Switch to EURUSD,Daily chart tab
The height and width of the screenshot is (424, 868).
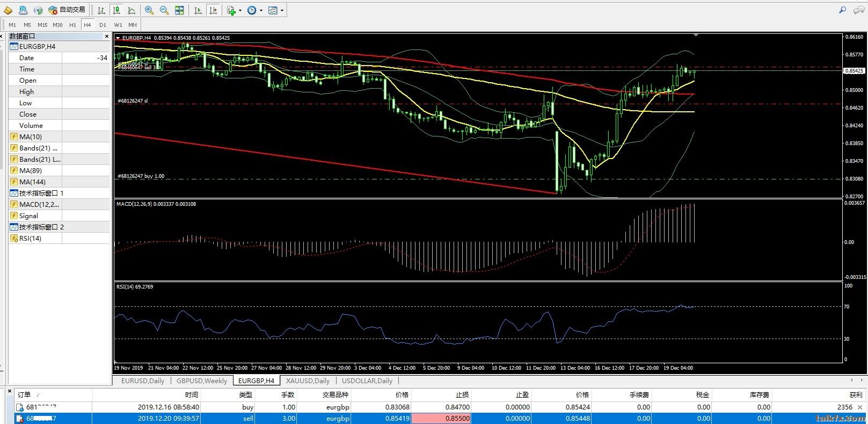tap(143, 380)
